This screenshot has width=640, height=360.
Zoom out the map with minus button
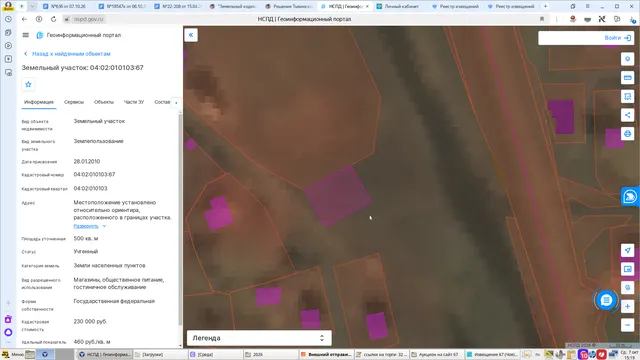[x=627, y=325]
